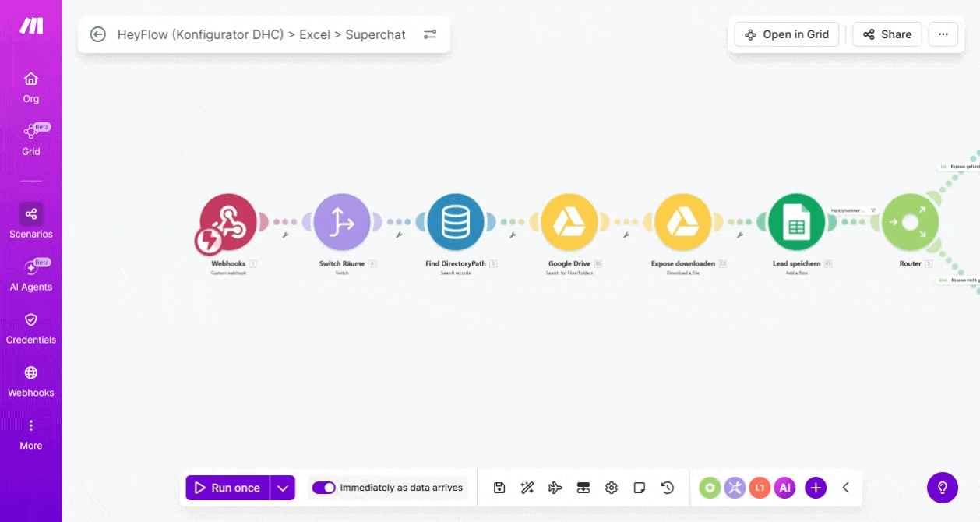Image resolution: width=980 pixels, height=522 pixels.
Task: Open scenario settings sliders icon beside title
Action: 430,34
